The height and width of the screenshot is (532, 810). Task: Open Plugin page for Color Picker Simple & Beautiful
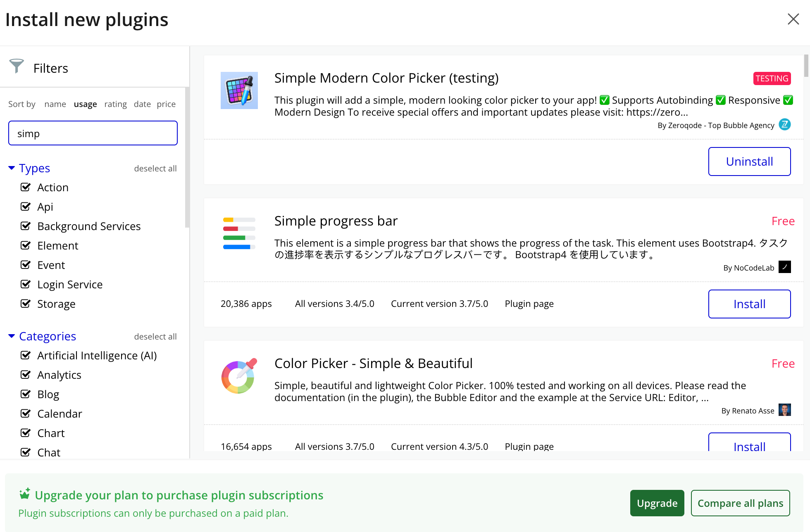point(529,446)
